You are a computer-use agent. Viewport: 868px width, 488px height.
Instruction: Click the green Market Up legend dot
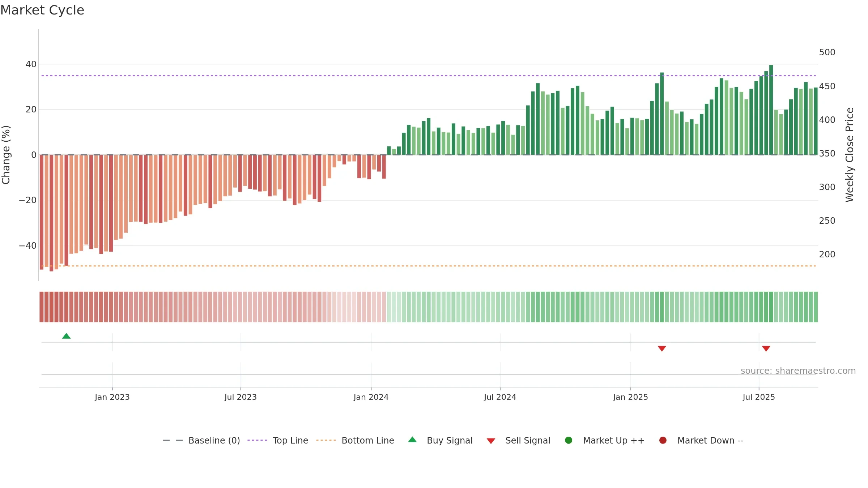tap(569, 440)
